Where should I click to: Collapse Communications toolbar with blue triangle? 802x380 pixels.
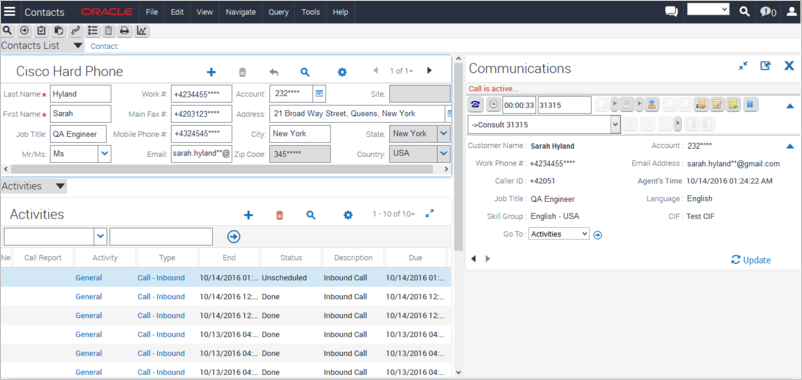(x=790, y=106)
